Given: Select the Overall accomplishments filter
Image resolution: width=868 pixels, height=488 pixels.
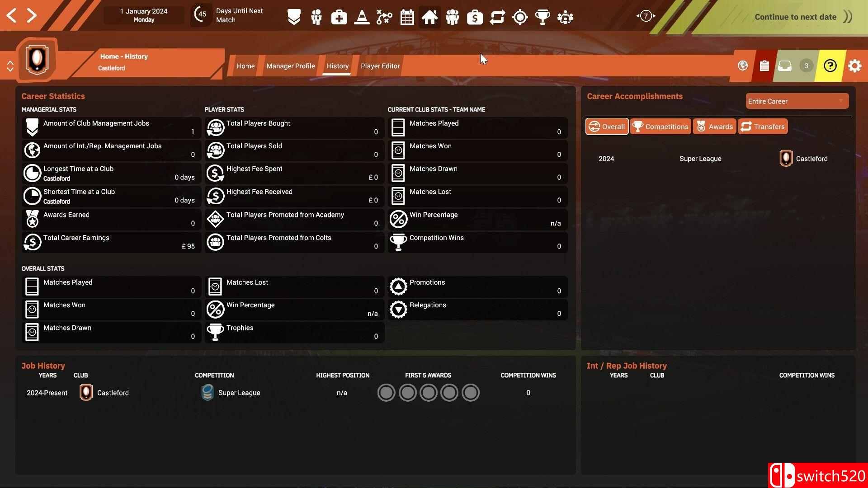Looking at the screenshot, I should pos(607,127).
